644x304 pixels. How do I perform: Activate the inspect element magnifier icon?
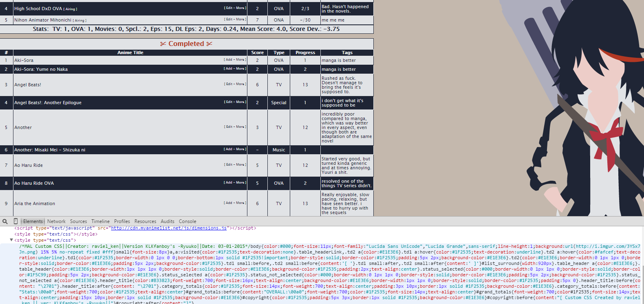point(5,221)
